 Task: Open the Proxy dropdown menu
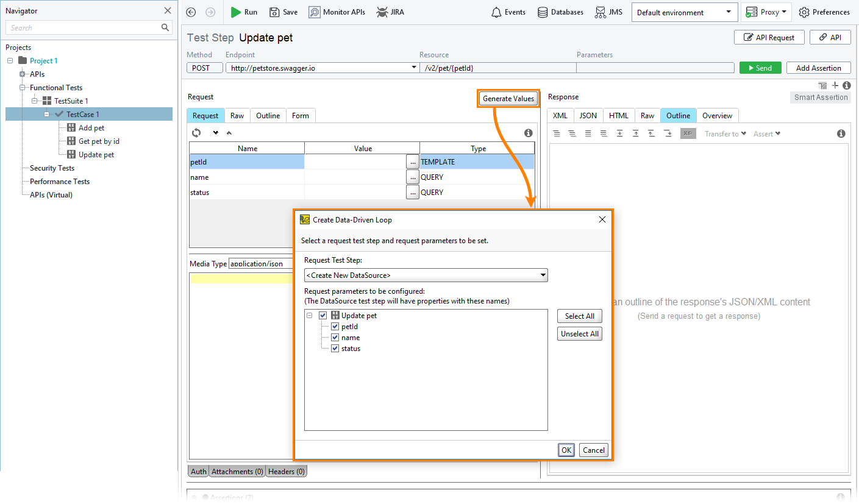click(766, 12)
